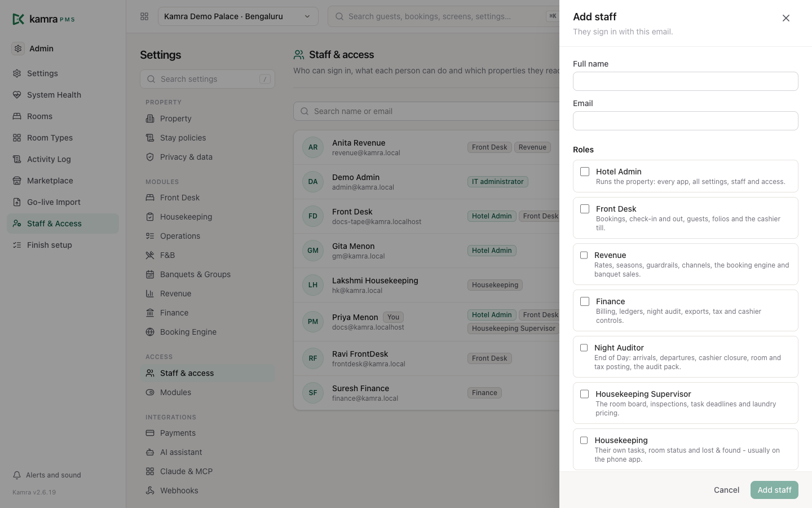
Task: Click the Alerts and sound bell icon
Action: pyautogui.click(x=17, y=475)
